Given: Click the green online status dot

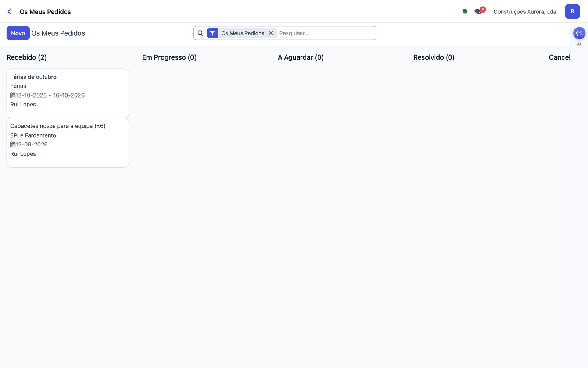Looking at the screenshot, I should pos(465,11).
